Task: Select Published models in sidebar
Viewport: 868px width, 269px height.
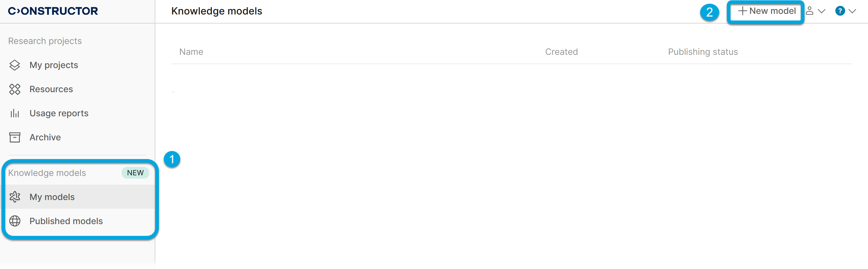Action: click(x=66, y=221)
